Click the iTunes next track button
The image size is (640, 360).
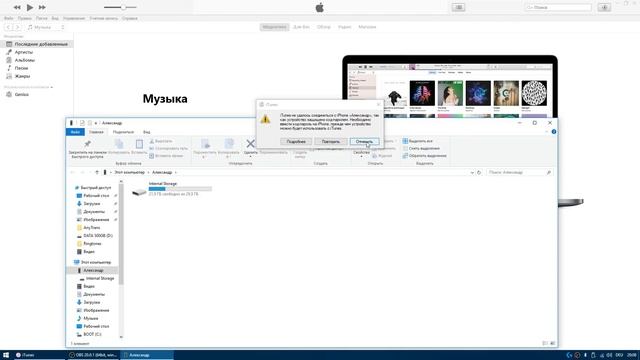tap(42, 7)
